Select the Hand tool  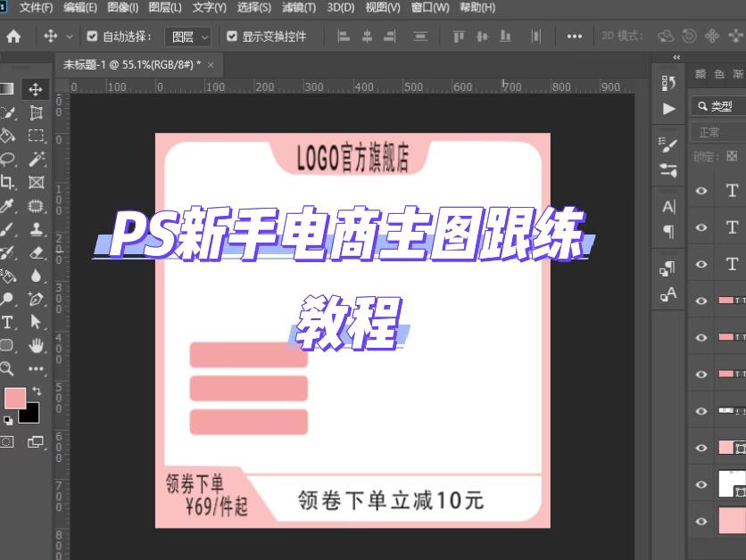pos(37,345)
